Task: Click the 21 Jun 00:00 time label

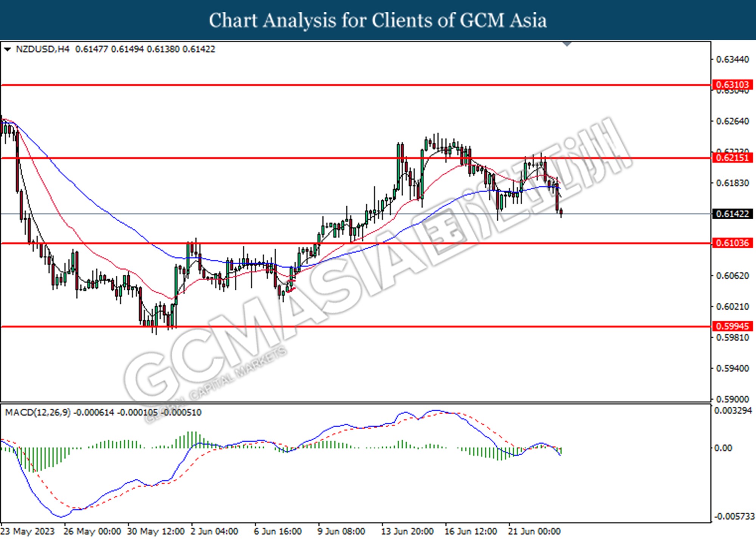Action: point(534,532)
